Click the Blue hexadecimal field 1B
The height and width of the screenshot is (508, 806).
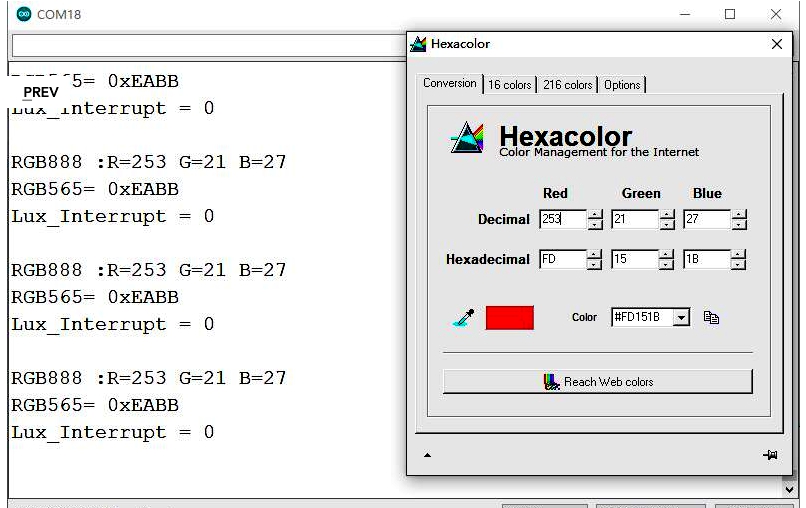tap(706, 259)
